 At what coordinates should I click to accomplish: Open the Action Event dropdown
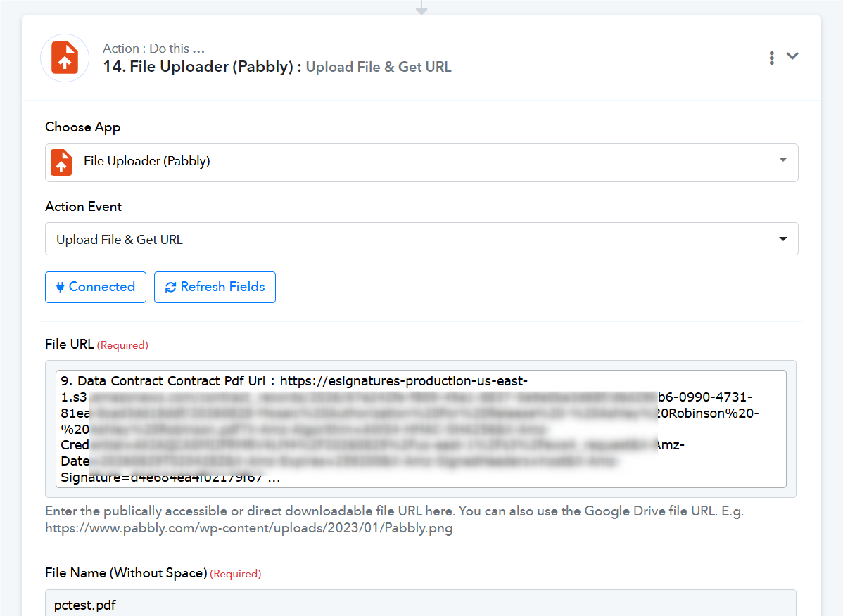click(421, 239)
